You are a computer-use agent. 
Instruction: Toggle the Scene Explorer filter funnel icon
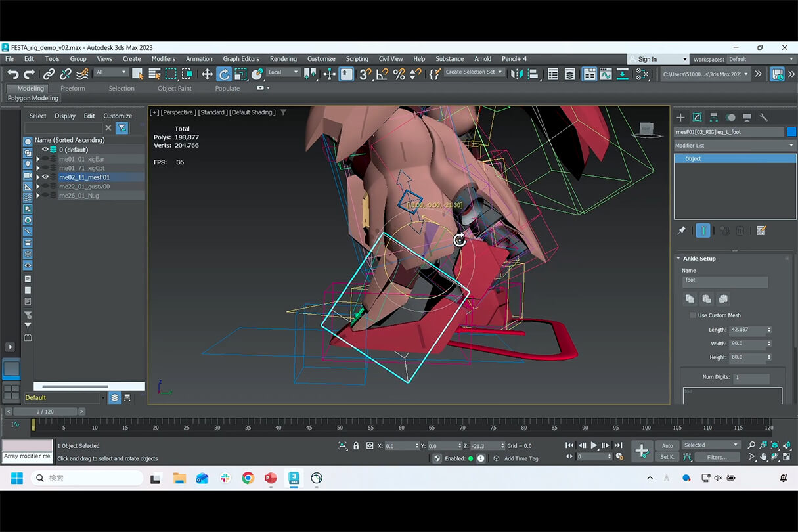tap(122, 128)
